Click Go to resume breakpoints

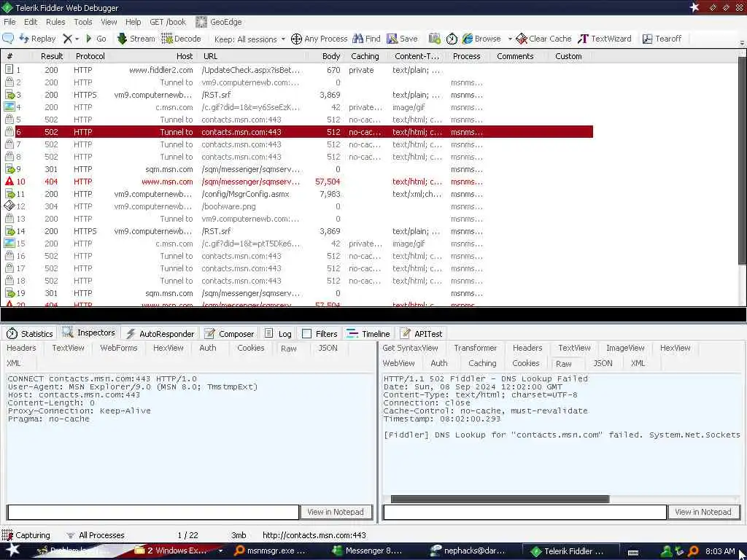click(x=96, y=39)
